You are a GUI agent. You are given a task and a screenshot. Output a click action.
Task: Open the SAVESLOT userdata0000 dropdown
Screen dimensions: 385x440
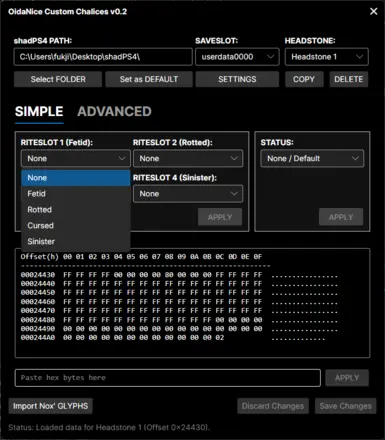pos(237,57)
